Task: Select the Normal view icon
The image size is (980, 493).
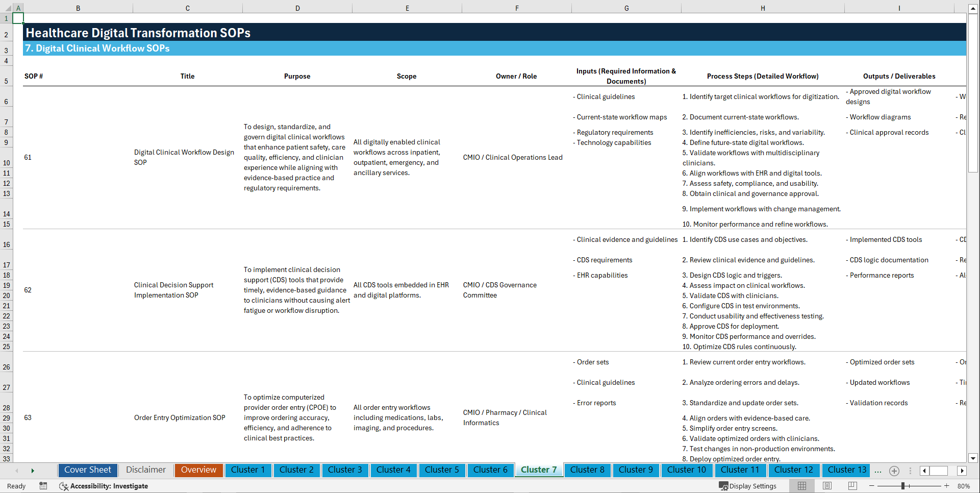Action: click(x=801, y=486)
